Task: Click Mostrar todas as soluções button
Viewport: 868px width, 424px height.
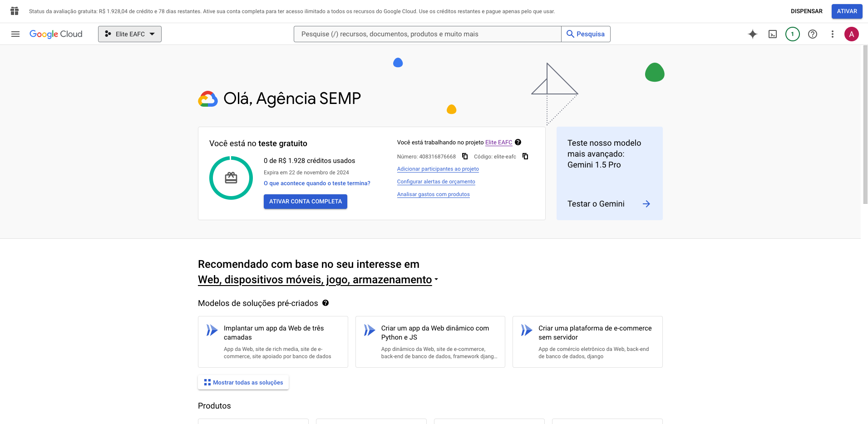Action: coord(243,382)
